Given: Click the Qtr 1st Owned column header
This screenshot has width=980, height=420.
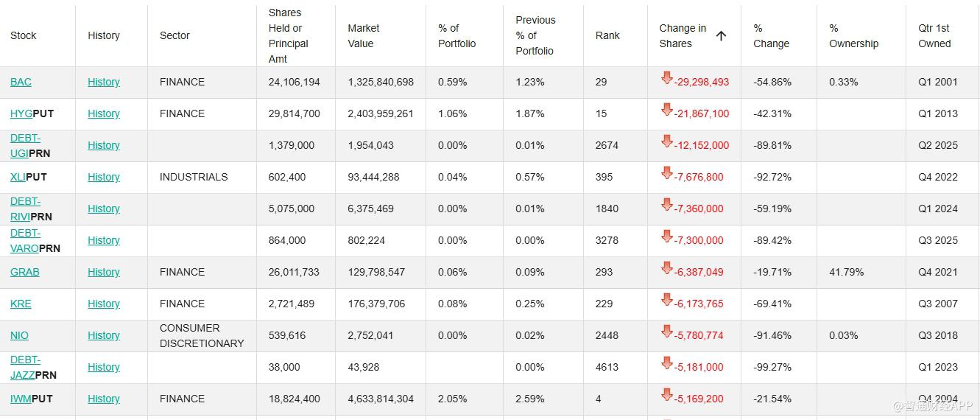Looking at the screenshot, I should [934, 36].
